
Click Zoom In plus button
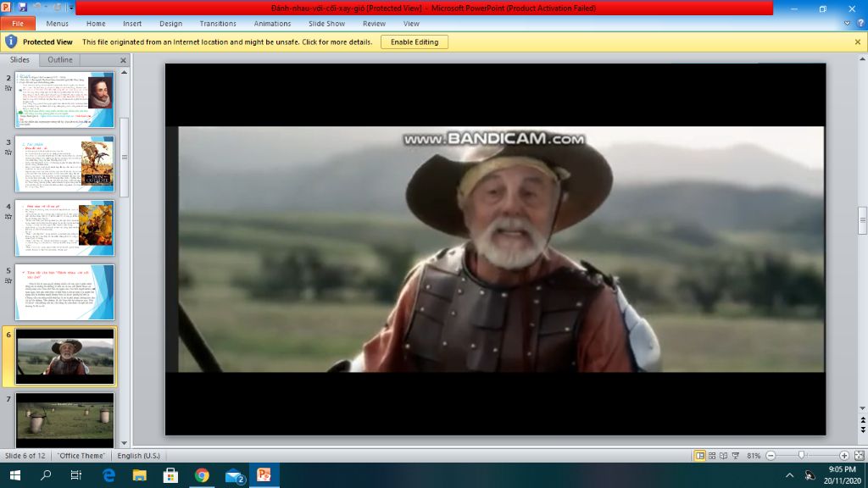(843, 455)
